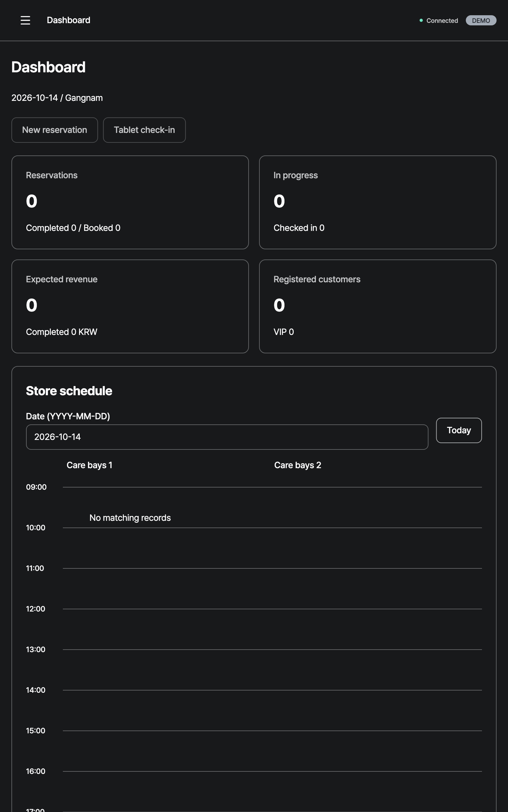Click the 11:00 time label
The width and height of the screenshot is (508, 812).
35,568
